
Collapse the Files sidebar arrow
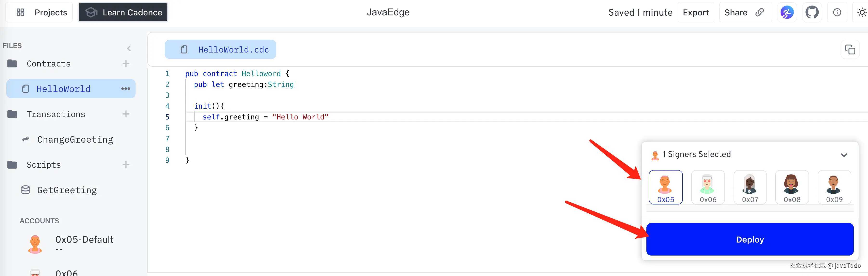(129, 48)
